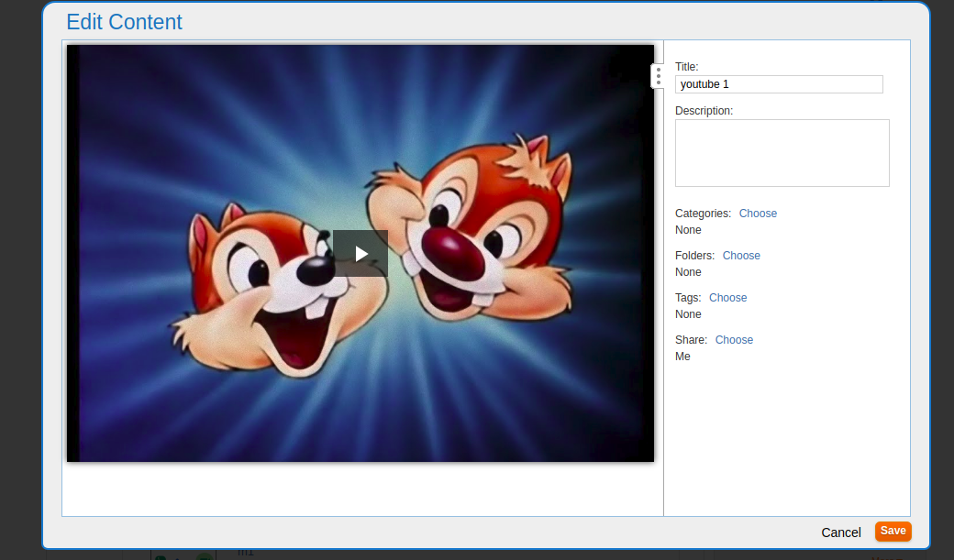Click the Title field label

686,67
